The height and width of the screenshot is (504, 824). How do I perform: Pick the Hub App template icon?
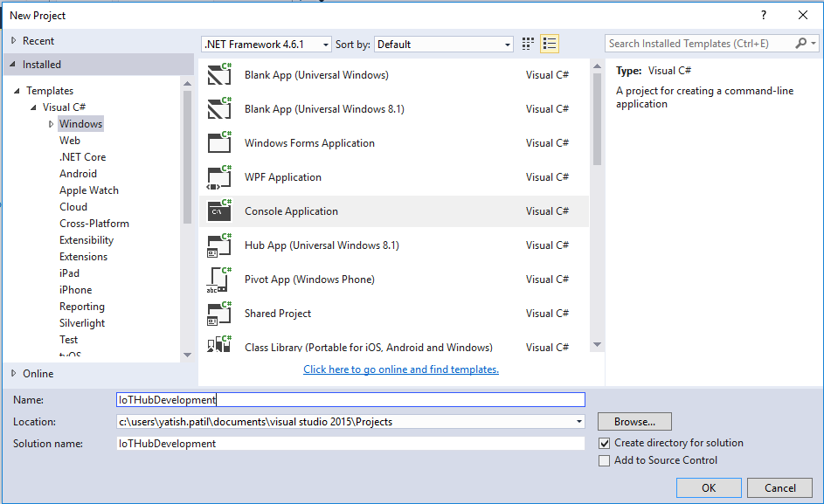[x=218, y=245]
